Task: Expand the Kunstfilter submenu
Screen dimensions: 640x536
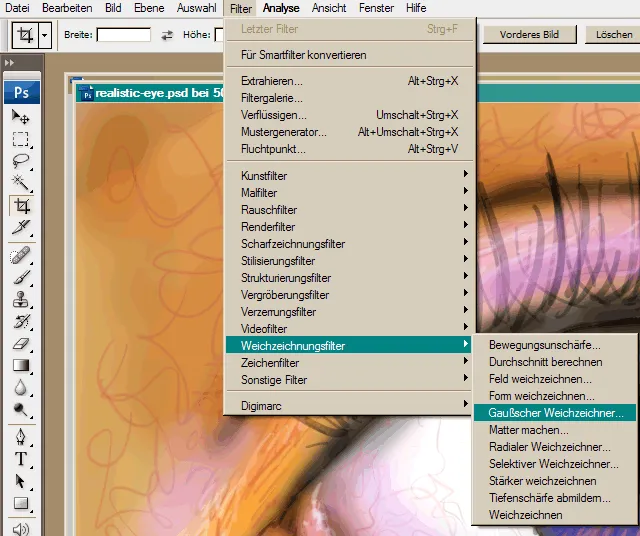Action: pyautogui.click(x=350, y=176)
